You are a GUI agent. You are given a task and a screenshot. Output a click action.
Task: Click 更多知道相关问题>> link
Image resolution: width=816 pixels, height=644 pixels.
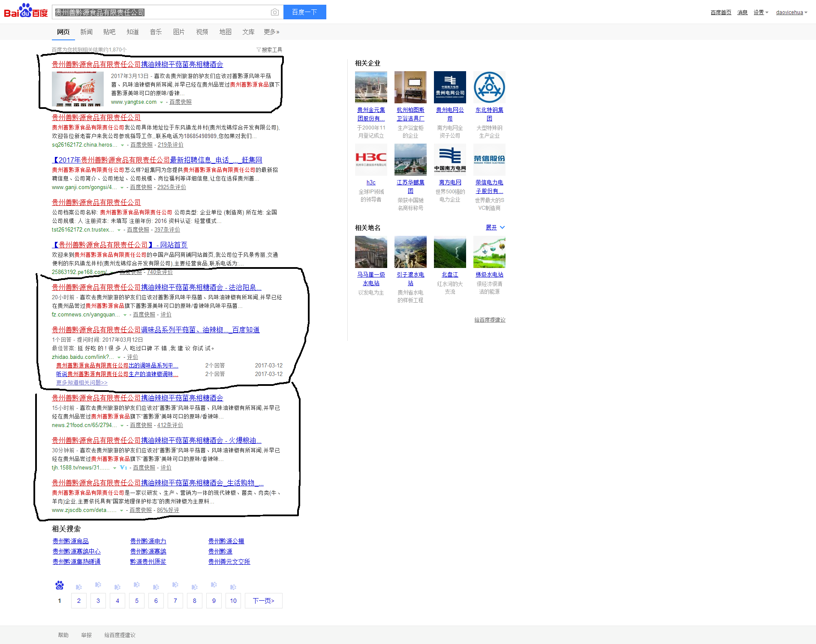82,383
